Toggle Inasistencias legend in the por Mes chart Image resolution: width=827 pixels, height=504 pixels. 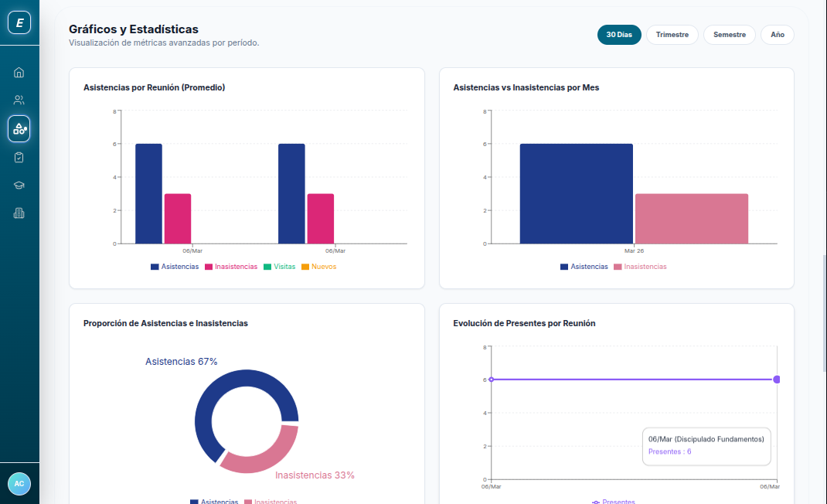click(640, 267)
